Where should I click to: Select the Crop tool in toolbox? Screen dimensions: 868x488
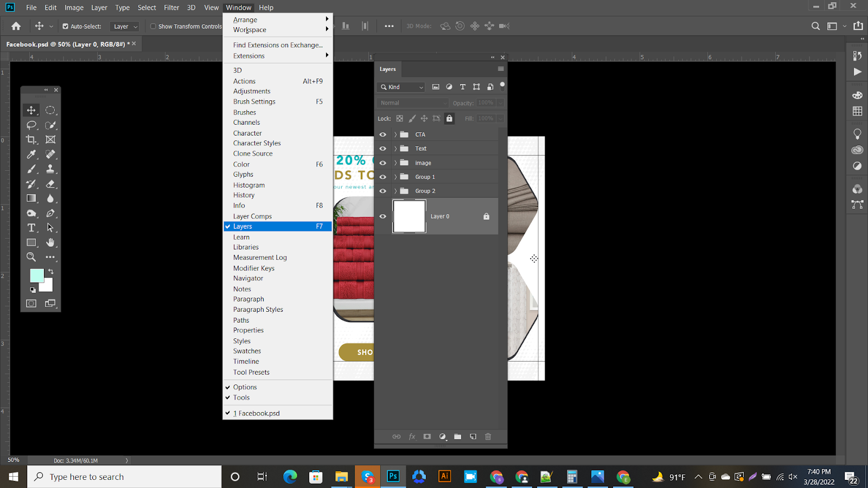pos(31,140)
